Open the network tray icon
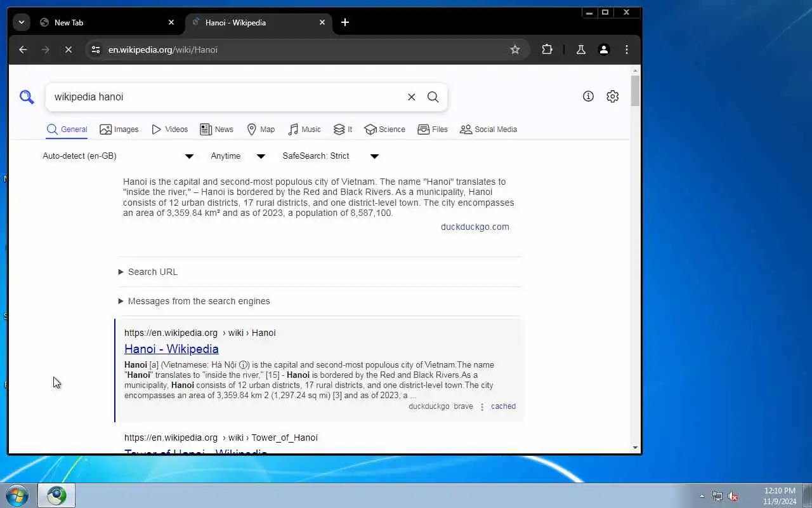The height and width of the screenshot is (508, 812). tap(717, 497)
